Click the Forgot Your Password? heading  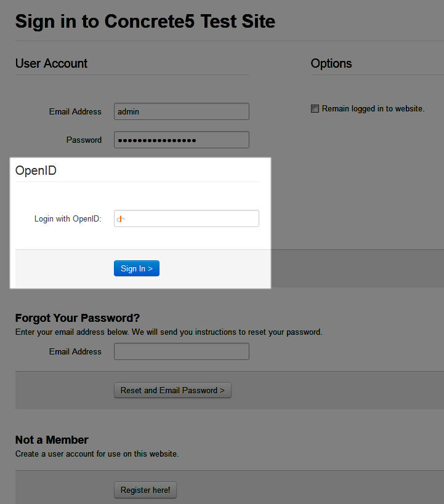click(78, 318)
